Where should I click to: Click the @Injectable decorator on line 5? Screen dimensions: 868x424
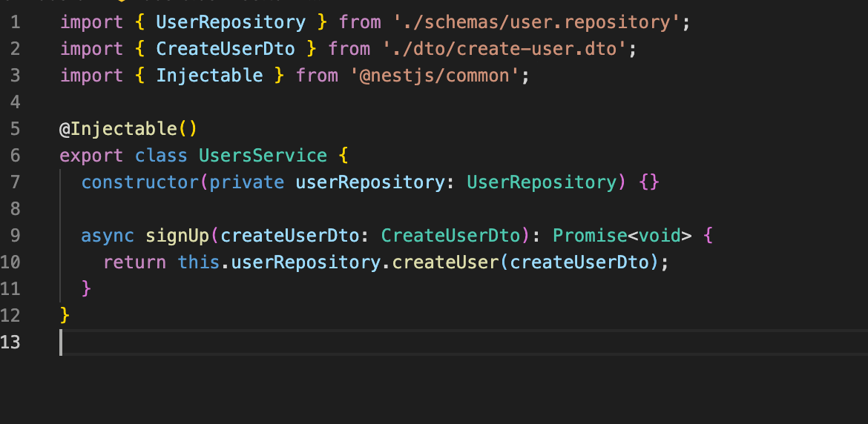118,129
